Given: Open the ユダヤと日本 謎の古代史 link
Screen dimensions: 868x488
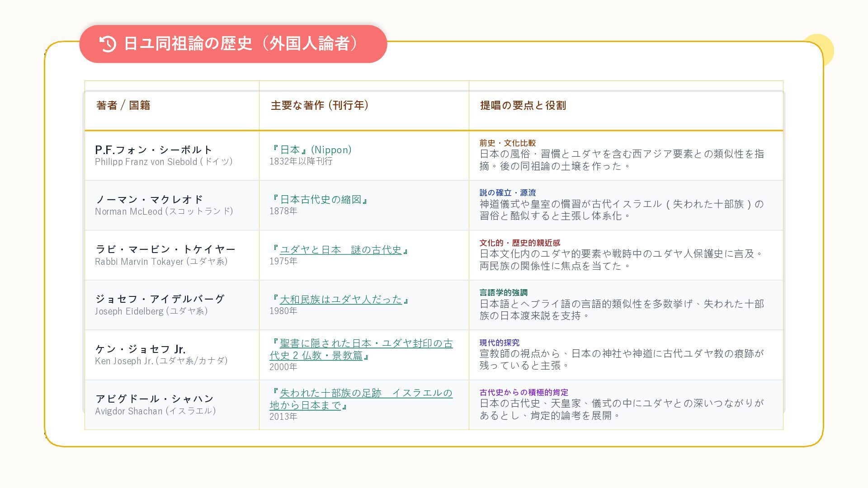Looking at the screenshot, I should coord(340,250).
